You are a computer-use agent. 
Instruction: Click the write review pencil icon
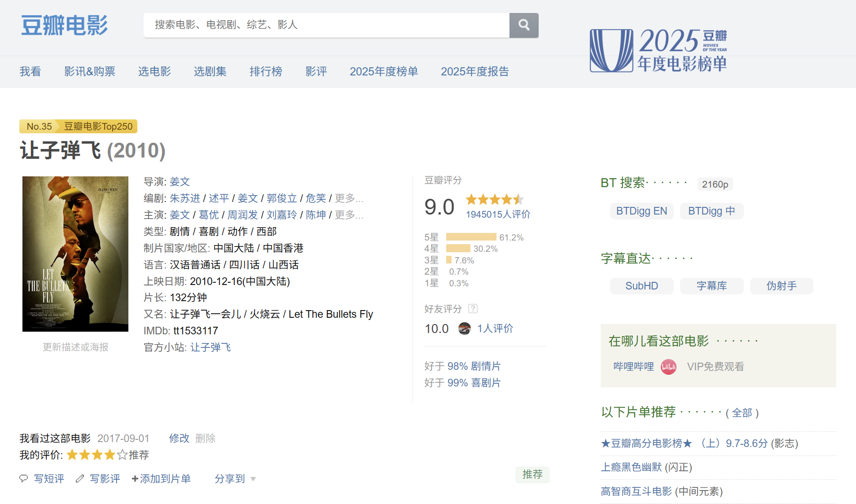pos(80,479)
